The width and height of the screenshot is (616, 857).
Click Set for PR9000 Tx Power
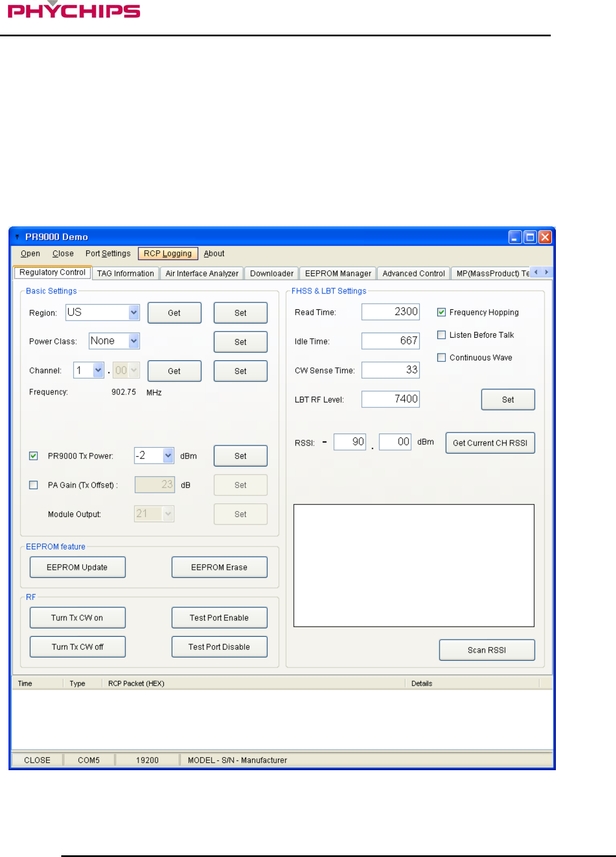tap(241, 456)
